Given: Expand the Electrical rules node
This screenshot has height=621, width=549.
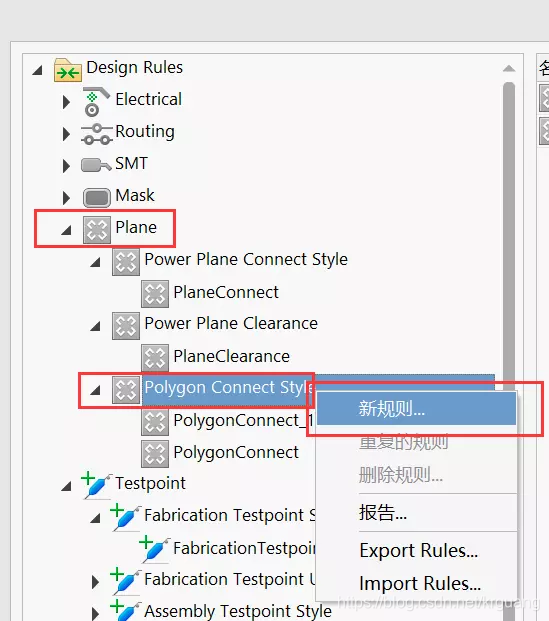Looking at the screenshot, I should 66,102.
